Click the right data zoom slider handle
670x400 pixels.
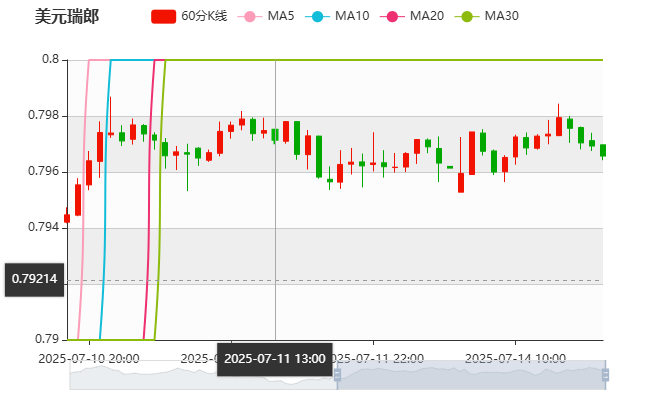605,375
